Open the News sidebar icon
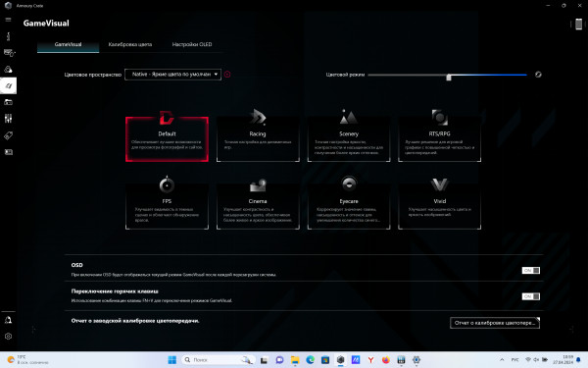Screen dimensions: 588x368 tap(8, 152)
